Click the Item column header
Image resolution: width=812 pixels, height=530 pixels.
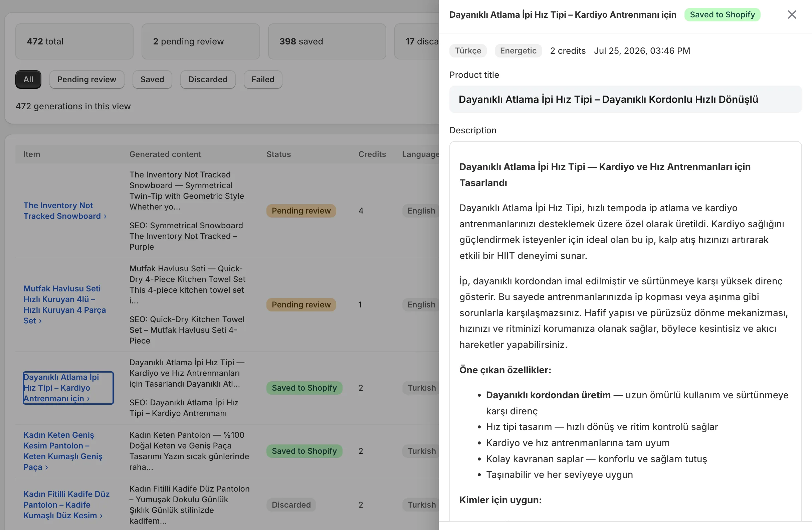[32, 154]
